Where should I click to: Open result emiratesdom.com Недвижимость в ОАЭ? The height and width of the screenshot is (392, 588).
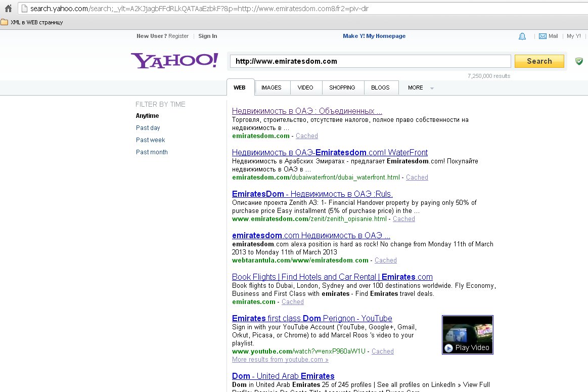pyautogui.click(x=311, y=235)
